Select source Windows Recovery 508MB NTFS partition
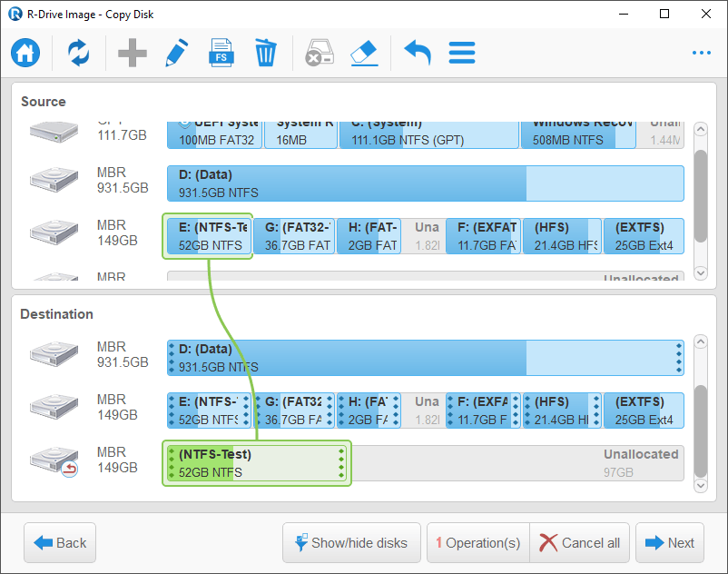This screenshot has height=574, width=728. (x=578, y=135)
